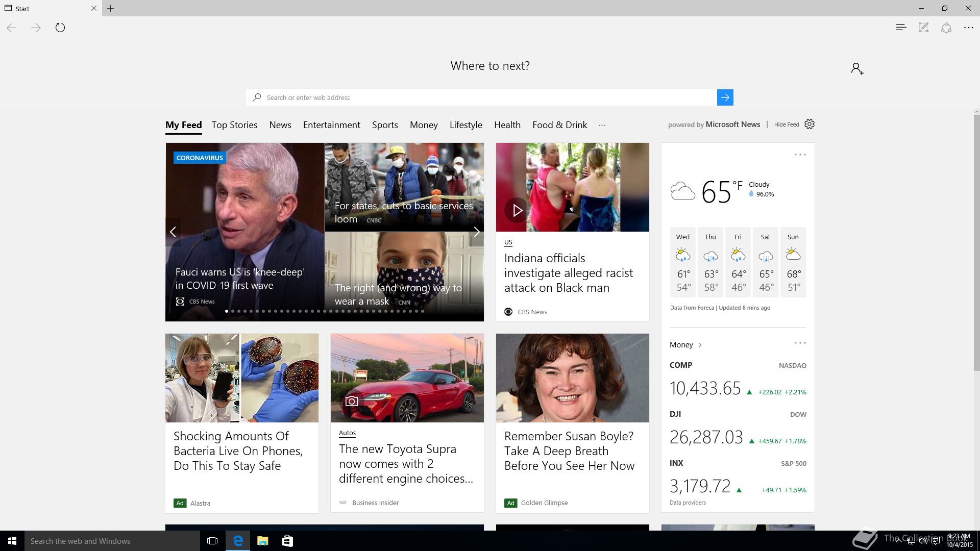Open Microsoft Edge from taskbar

click(238, 541)
